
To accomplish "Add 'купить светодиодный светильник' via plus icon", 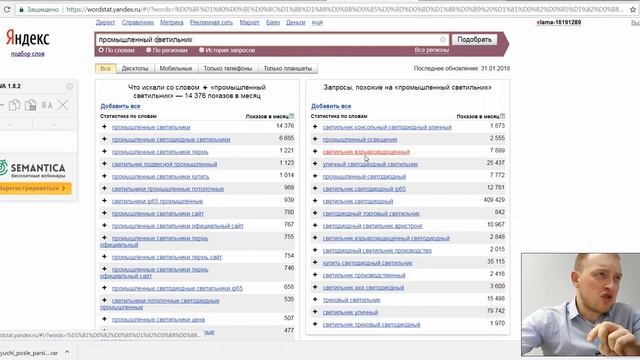I will click(315, 262).
